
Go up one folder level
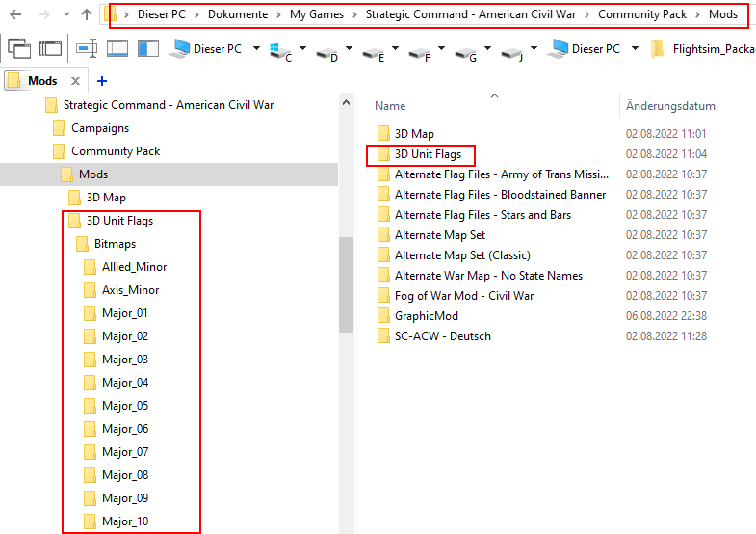coord(87,14)
